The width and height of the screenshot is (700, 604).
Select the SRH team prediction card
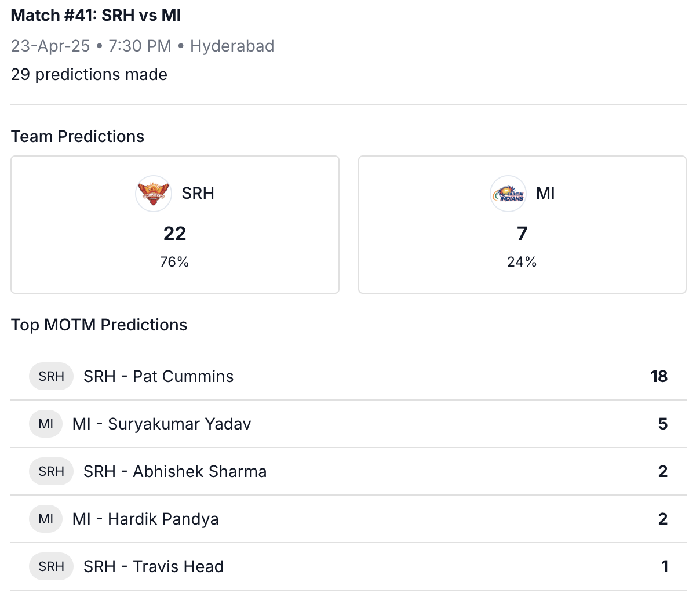175,224
